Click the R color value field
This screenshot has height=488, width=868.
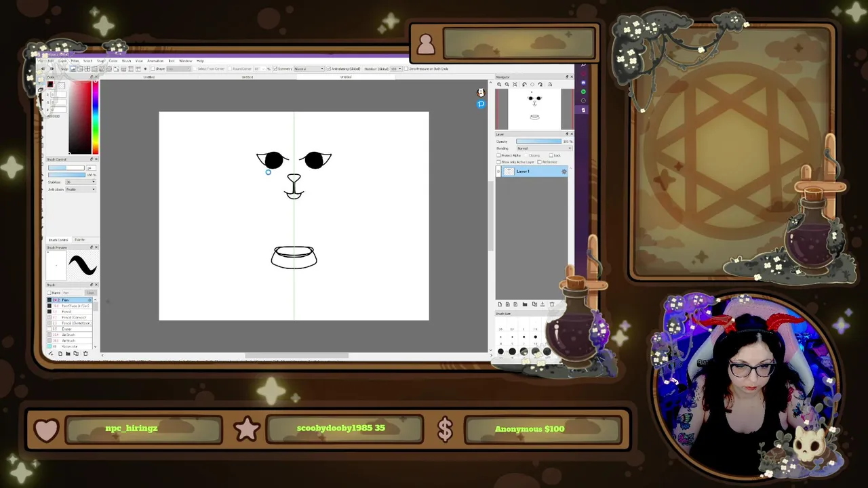click(58, 94)
